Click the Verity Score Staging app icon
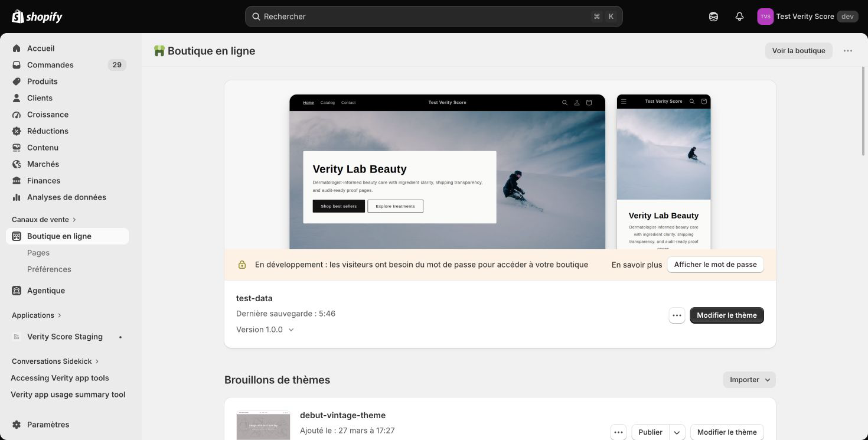The image size is (868, 440). 17,337
